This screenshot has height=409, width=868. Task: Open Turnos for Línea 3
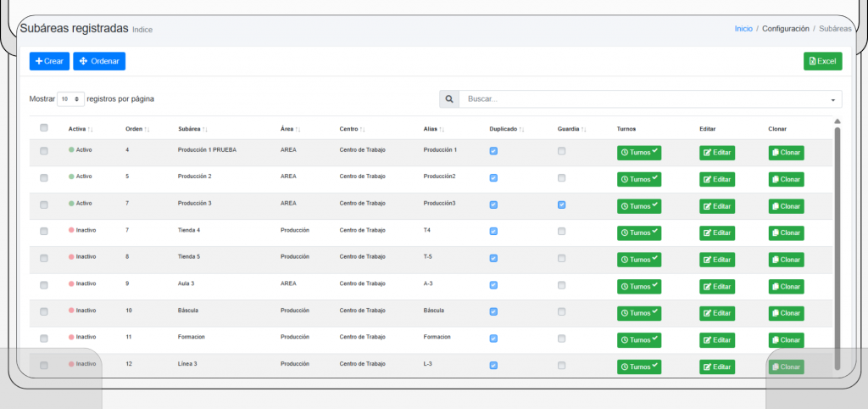pos(639,367)
